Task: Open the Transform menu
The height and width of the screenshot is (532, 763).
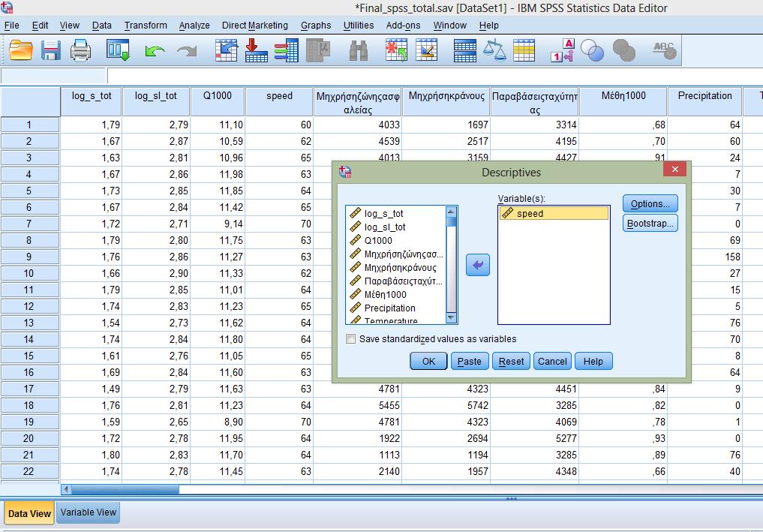Action: (x=146, y=26)
